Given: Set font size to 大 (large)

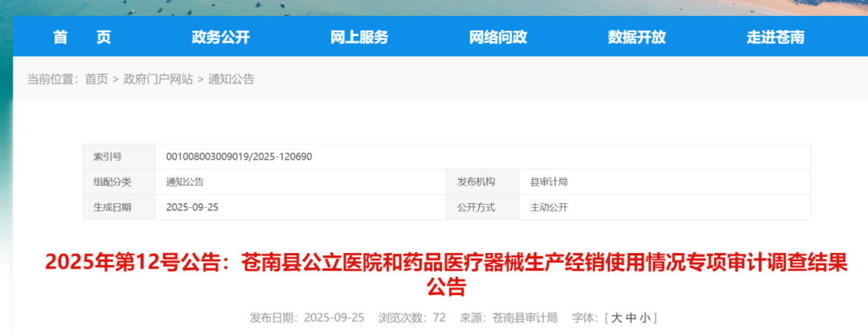Looking at the screenshot, I should coord(616,318).
